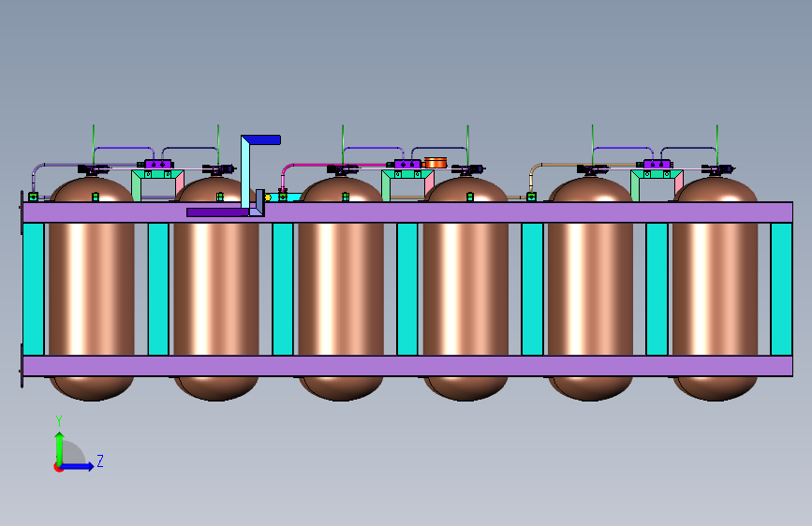Select the leftmost cyan vertical frame post
The image size is (812, 526).
pos(34,289)
